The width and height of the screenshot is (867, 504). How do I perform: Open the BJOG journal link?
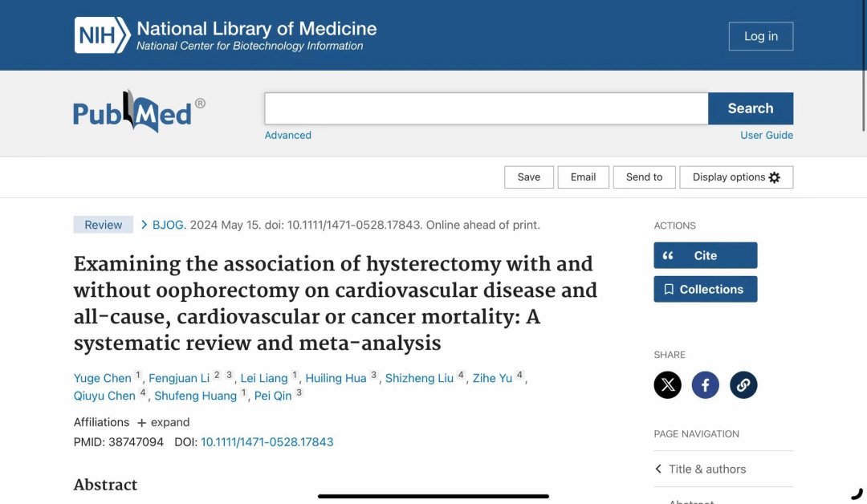169,225
